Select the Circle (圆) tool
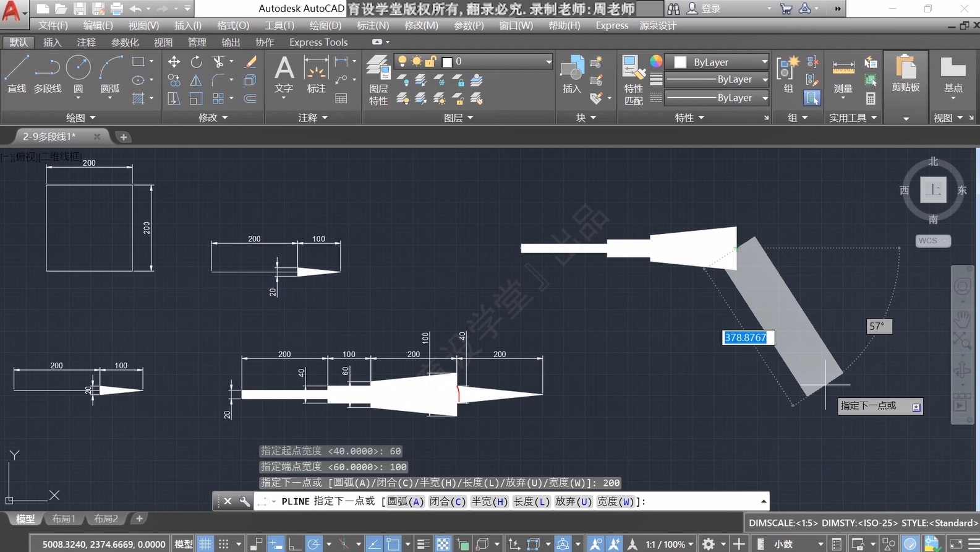Viewport: 980px width, 552px height. point(79,73)
